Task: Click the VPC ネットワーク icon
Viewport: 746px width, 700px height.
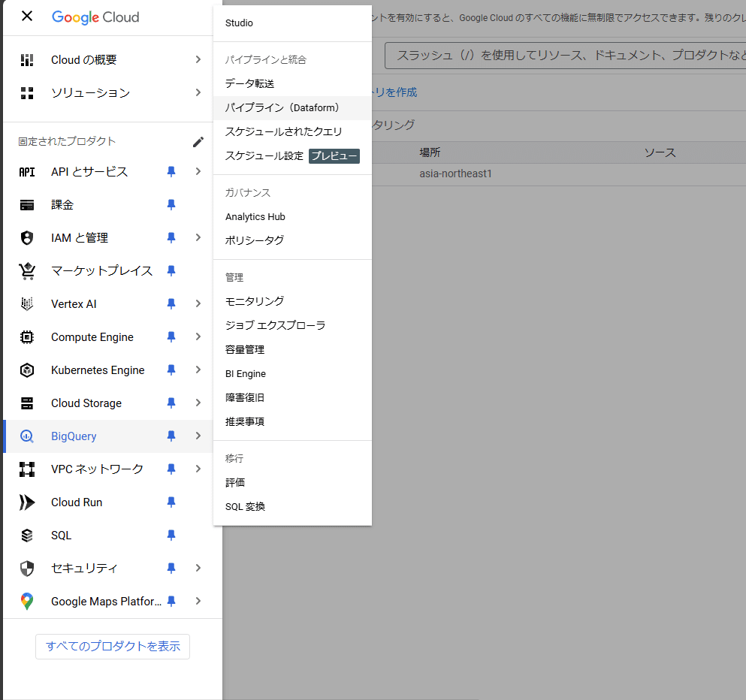Action: tap(27, 469)
